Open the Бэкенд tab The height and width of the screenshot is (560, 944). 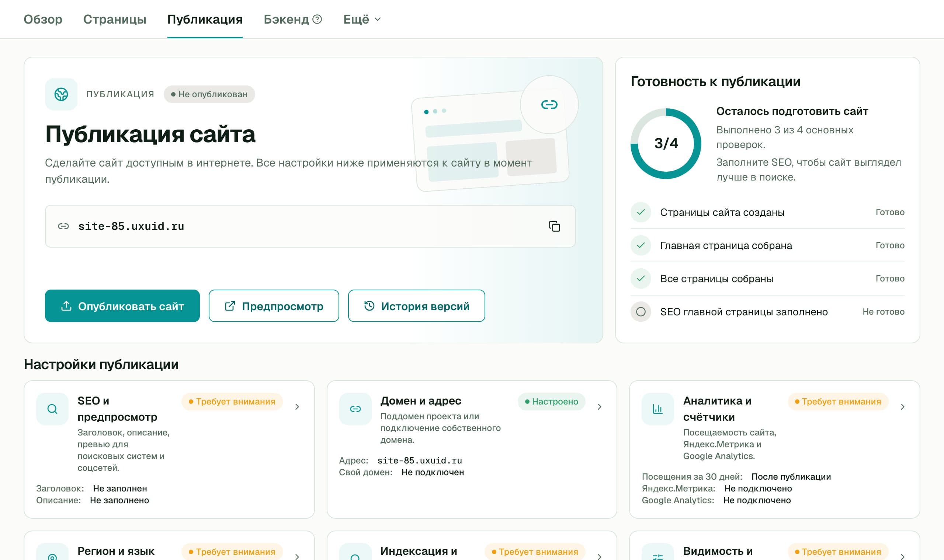click(x=286, y=19)
